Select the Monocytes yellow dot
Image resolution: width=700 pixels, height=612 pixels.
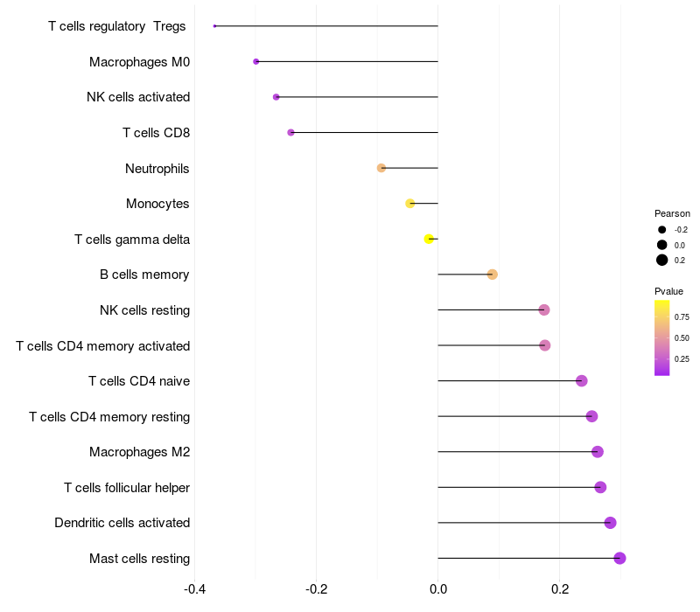pos(409,204)
